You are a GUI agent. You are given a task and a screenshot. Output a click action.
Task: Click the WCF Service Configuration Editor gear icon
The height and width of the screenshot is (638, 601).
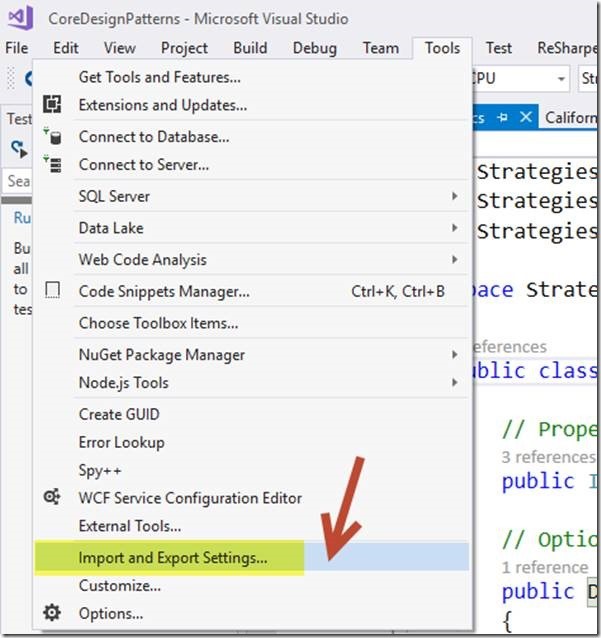pyautogui.click(x=53, y=498)
